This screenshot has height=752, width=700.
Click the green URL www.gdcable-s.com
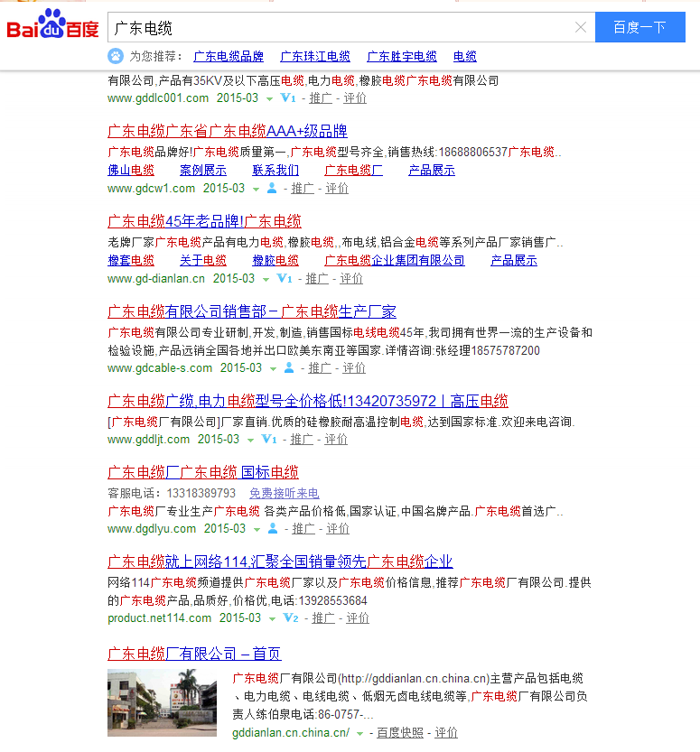[160, 367]
